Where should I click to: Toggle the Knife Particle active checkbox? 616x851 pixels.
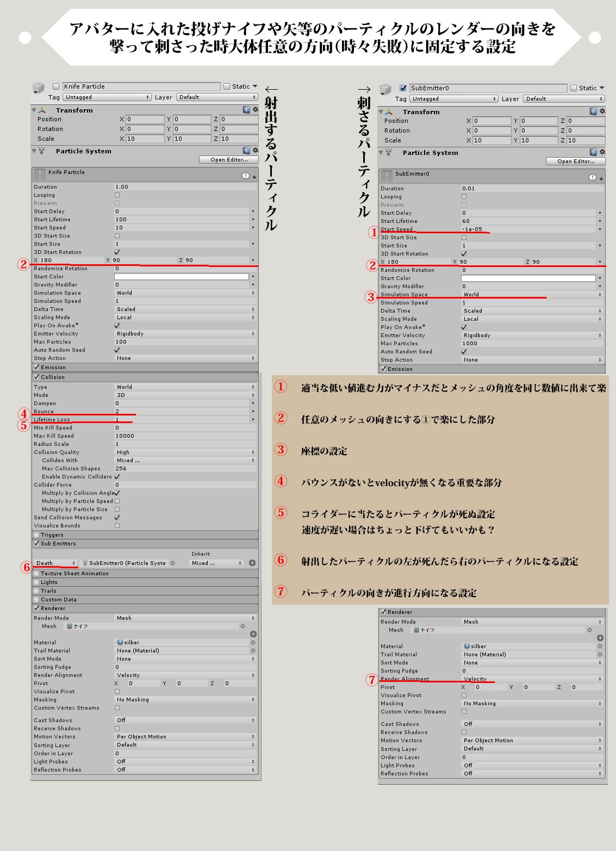tap(55, 86)
